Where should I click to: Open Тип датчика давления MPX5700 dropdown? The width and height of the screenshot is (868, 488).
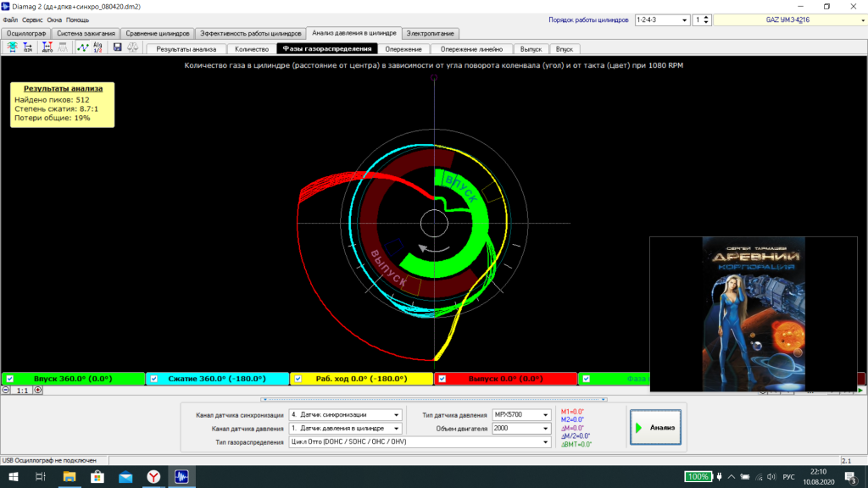tap(545, 414)
